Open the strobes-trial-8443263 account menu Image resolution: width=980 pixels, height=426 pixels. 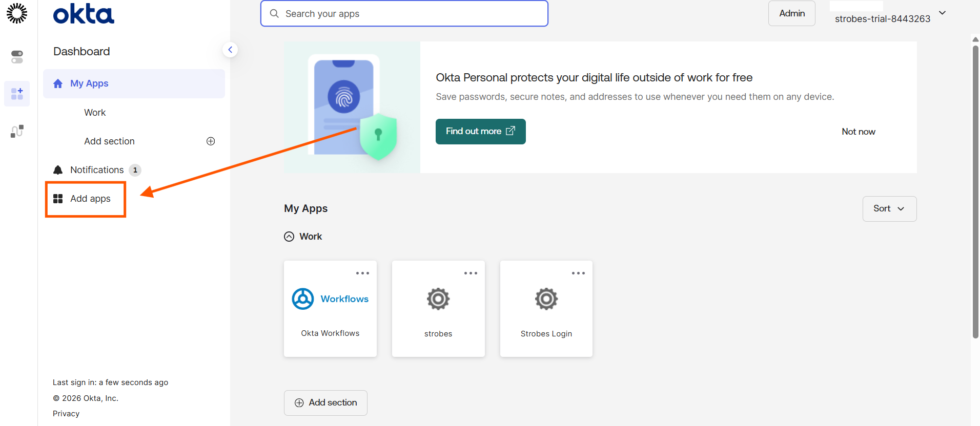click(x=883, y=19)
